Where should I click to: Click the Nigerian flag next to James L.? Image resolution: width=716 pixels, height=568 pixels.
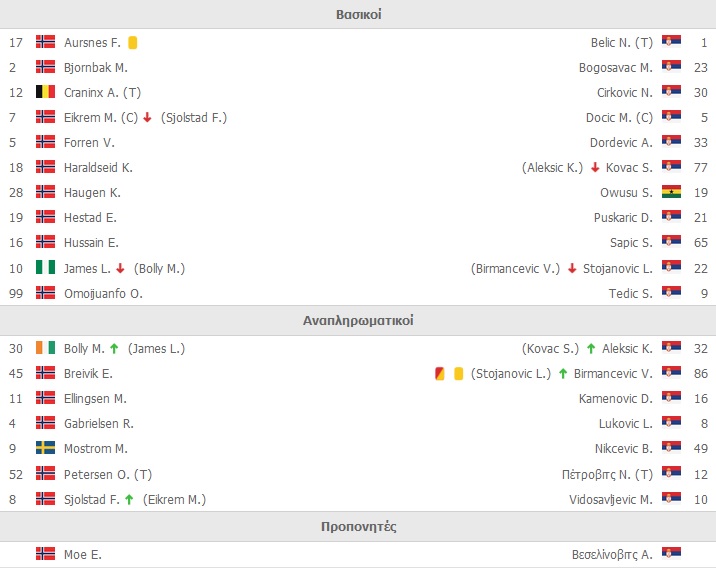click(45, 267)
